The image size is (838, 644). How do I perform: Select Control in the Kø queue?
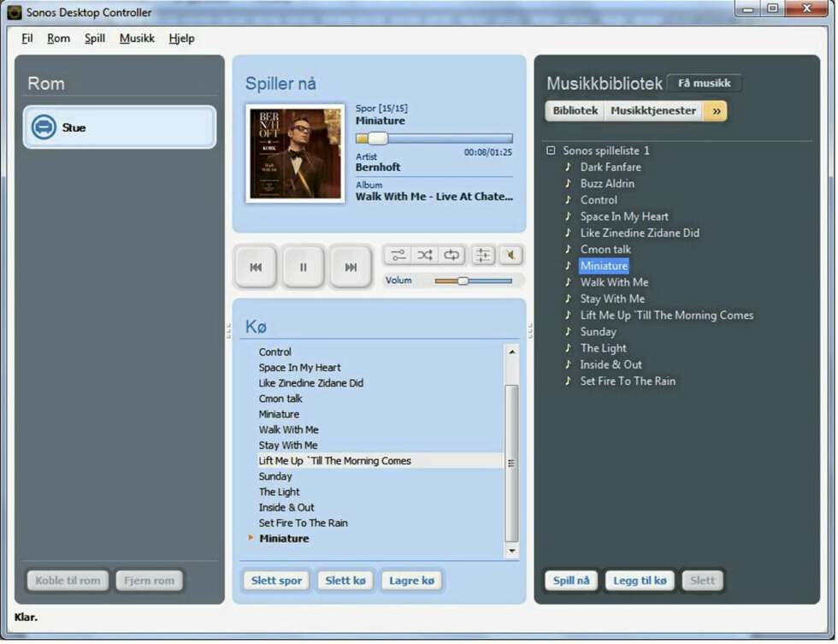click(275, 352)
